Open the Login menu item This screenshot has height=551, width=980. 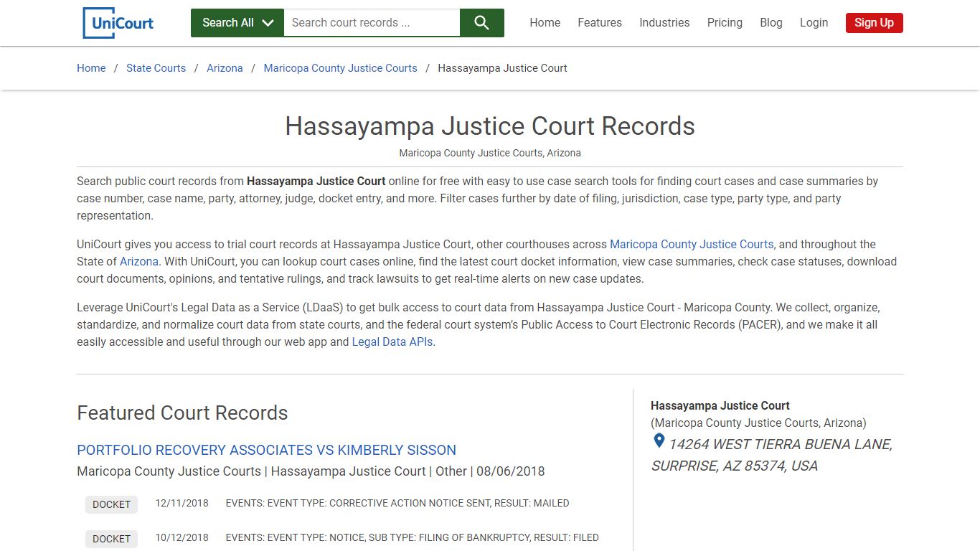coord(814,23)
